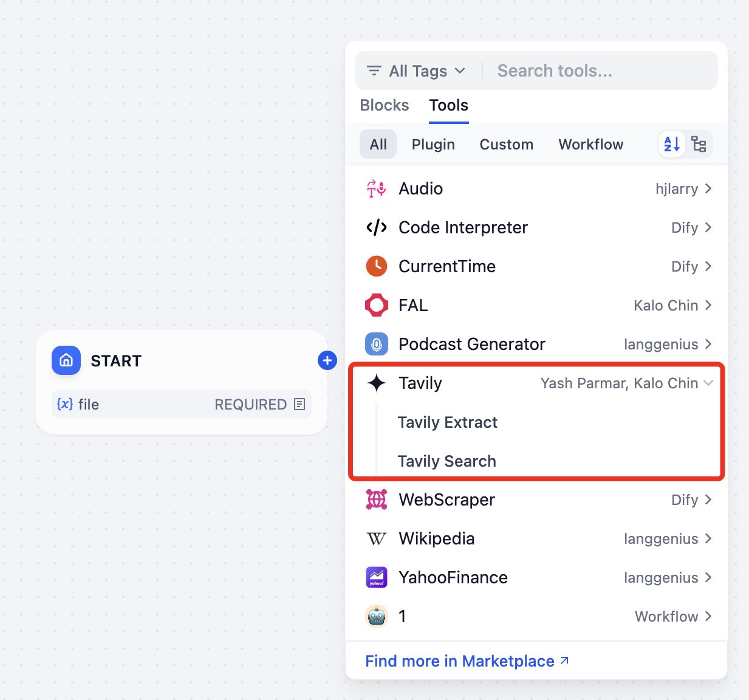Click the Audio tool icon
This screenshot has height=700, width=749.
[377, 189]
